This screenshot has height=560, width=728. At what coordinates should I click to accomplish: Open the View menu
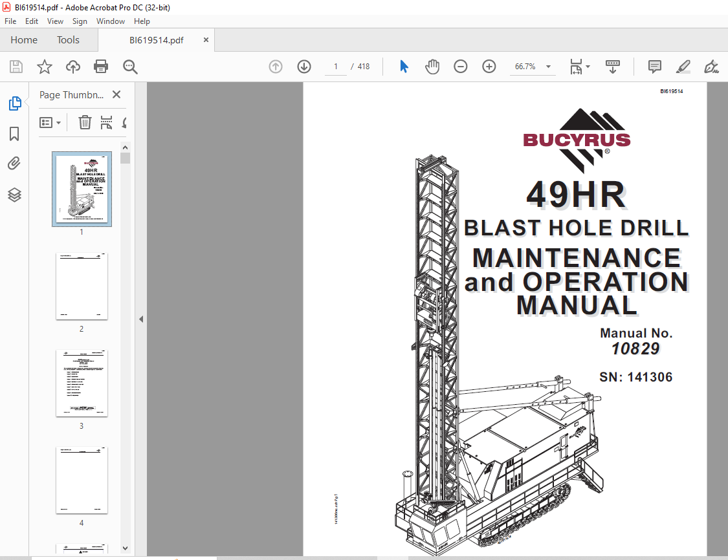pos(55,21)
